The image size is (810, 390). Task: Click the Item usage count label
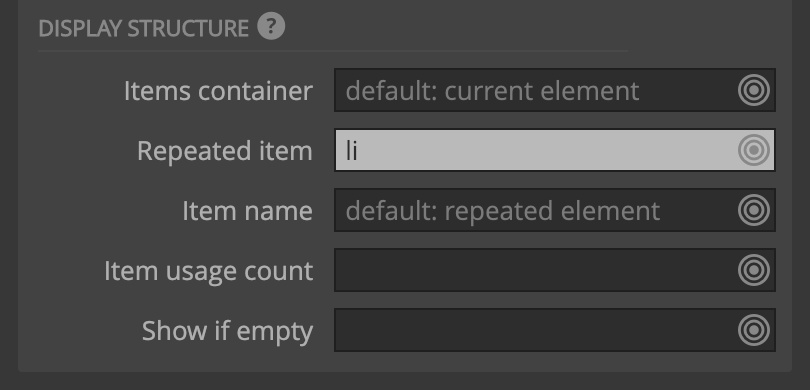(209, 271)
